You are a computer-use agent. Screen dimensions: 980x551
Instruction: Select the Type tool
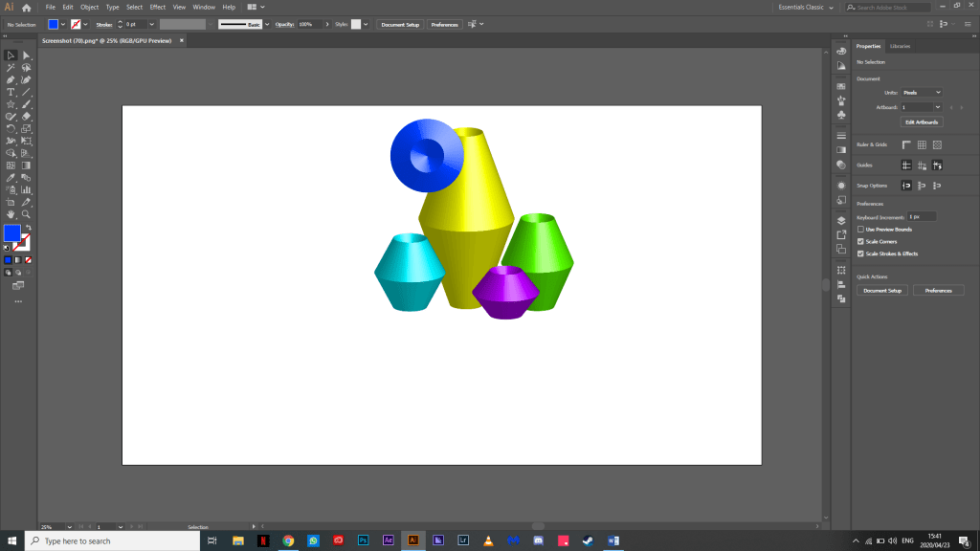click(x=11, y=92)
